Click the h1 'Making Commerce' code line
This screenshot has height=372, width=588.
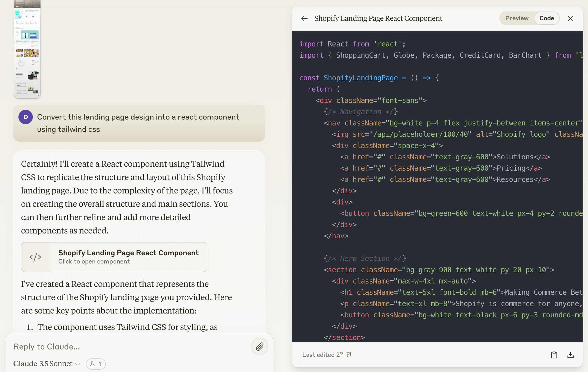(461, 292)
